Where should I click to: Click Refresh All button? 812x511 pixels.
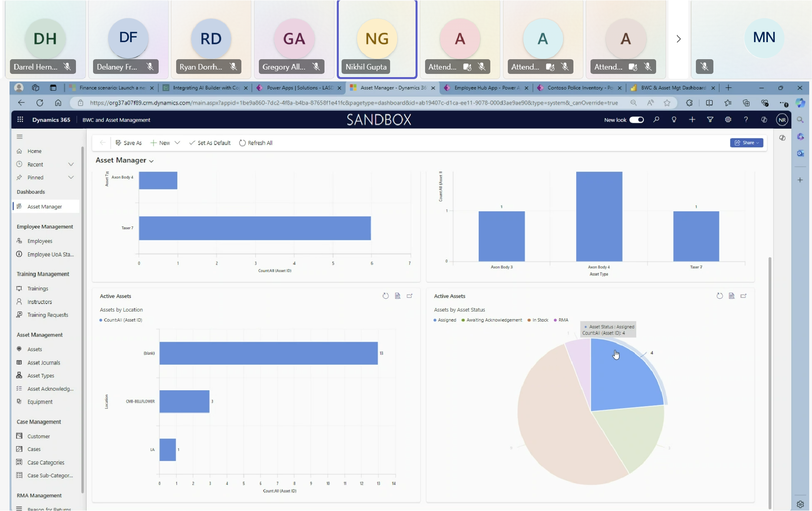256,143
